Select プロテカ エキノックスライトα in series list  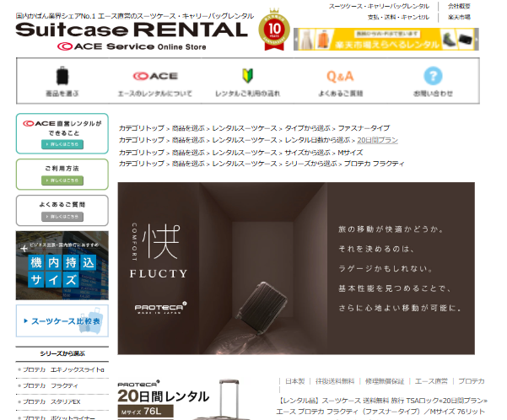point(63,369)
